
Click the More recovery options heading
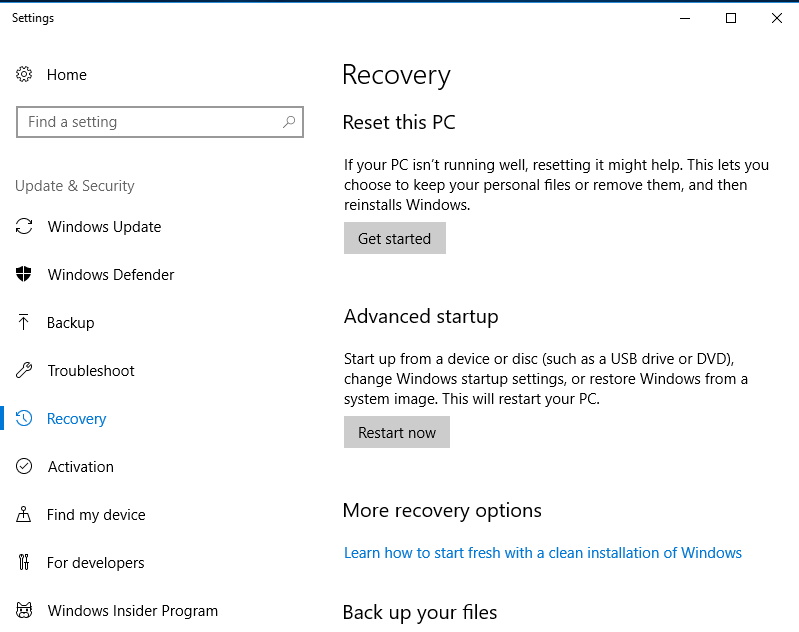(x=442, y=511)
